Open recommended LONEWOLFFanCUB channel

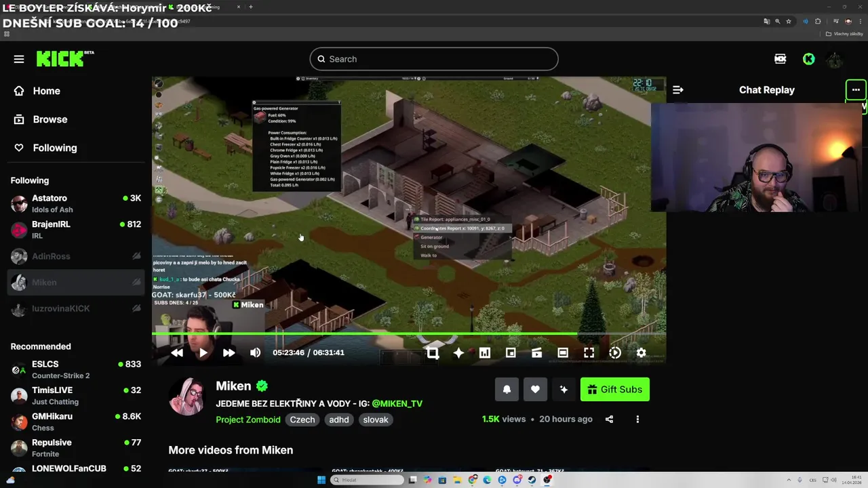pos(76,468)
